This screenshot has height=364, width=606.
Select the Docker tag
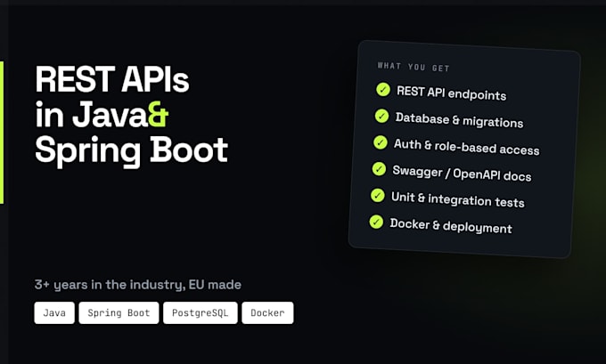tap(267, 312)
